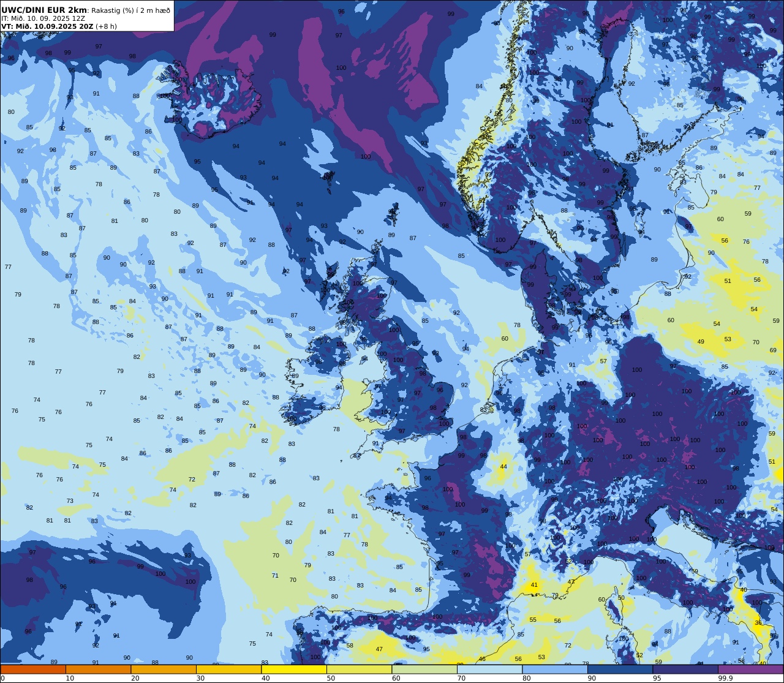784x683 pixels.
Task: Click the color bar tick label '99.9'
Action: (x=725, y=678)
